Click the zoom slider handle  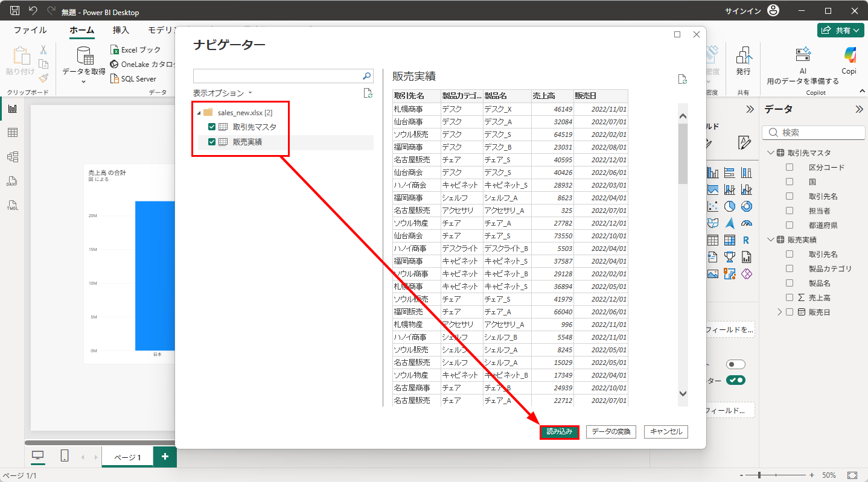point(759,475)
